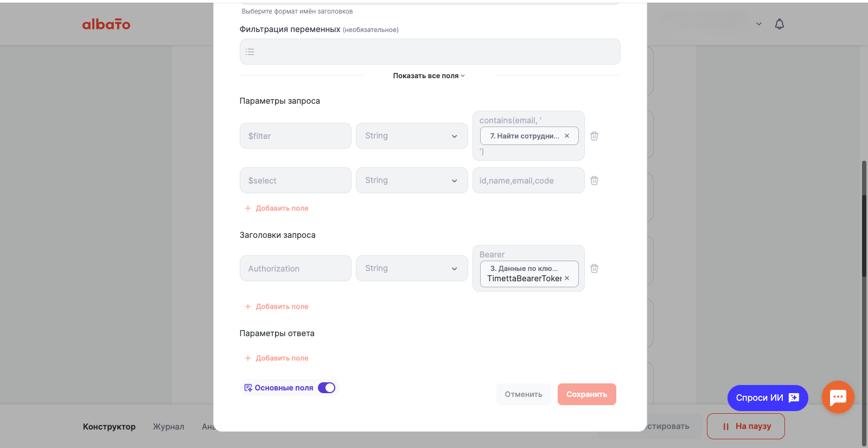This screenshot has height=448, width=868.
Task: Disable the Основные поля toggle
Action: [x=327, y=388]
